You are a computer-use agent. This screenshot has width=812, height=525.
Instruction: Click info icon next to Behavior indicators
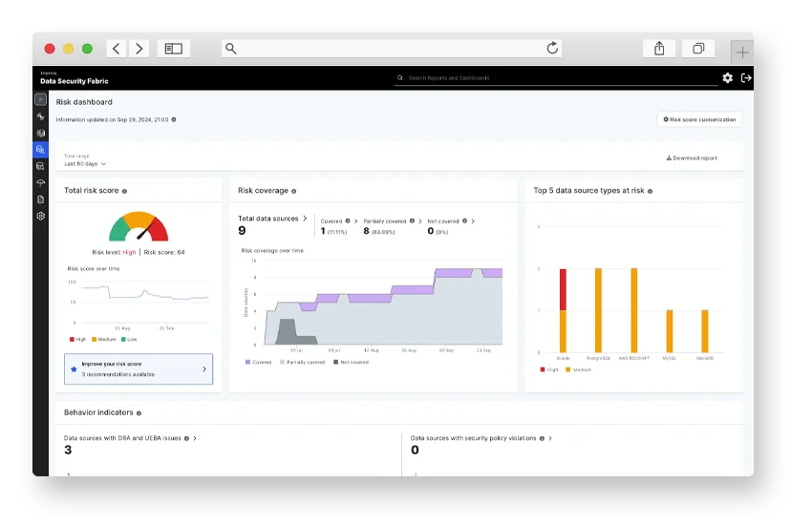tap(139, 413)
